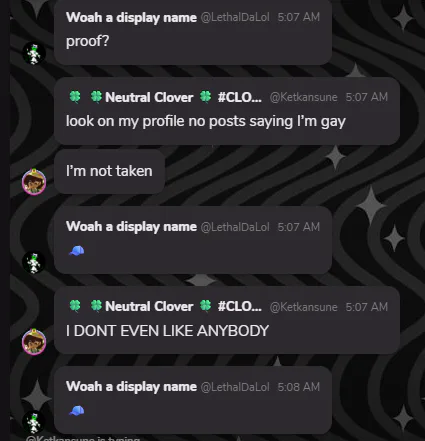Click the @Ketkansune handle above "I DONT EVEN LIKE ANYBODY"
The image size is (425, 441).
point(303,307)
